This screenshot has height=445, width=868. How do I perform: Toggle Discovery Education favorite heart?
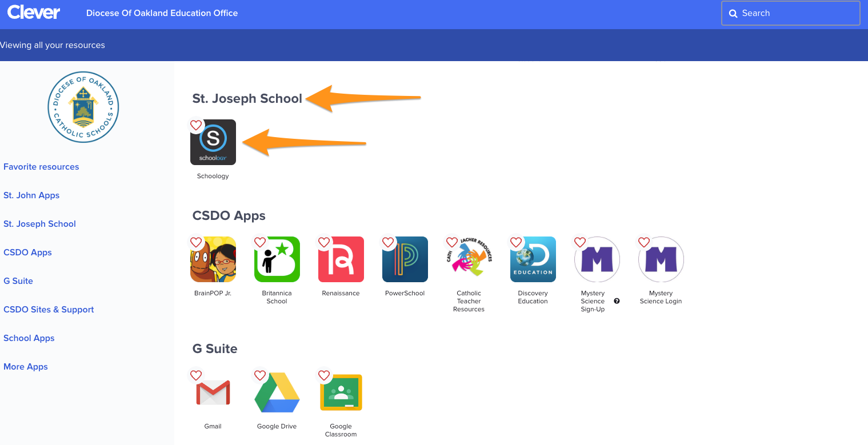pyautogui.click(x=516, y=242)
